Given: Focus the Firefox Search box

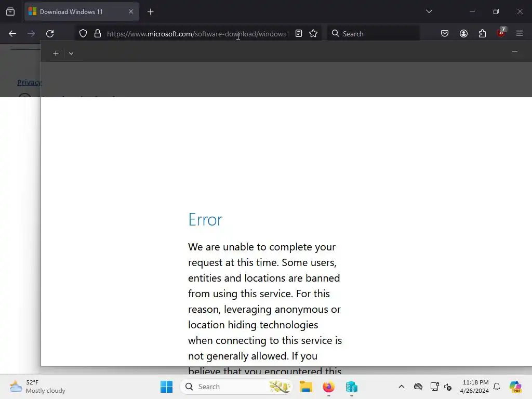Looking at the screenshot, I should (373, 34).
